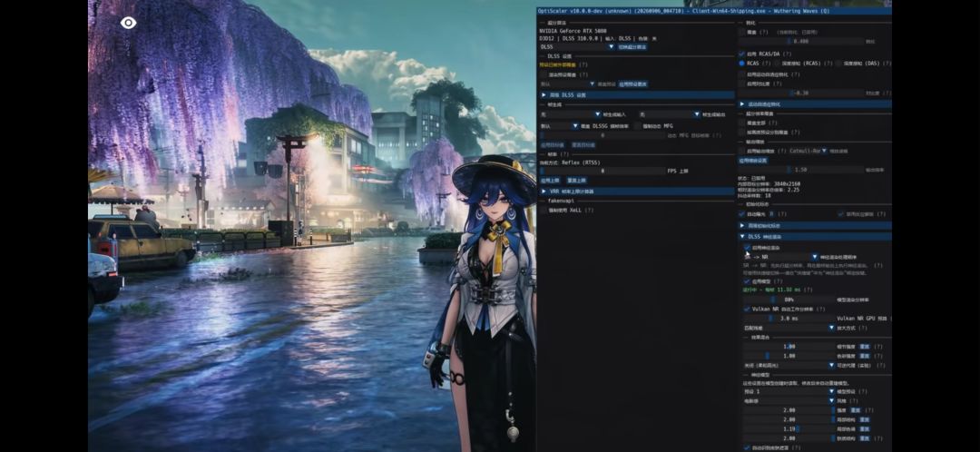Open help marker beside running 11.33 ms status
The width and height of the screenshot is (980, 452).
[809, 290]
